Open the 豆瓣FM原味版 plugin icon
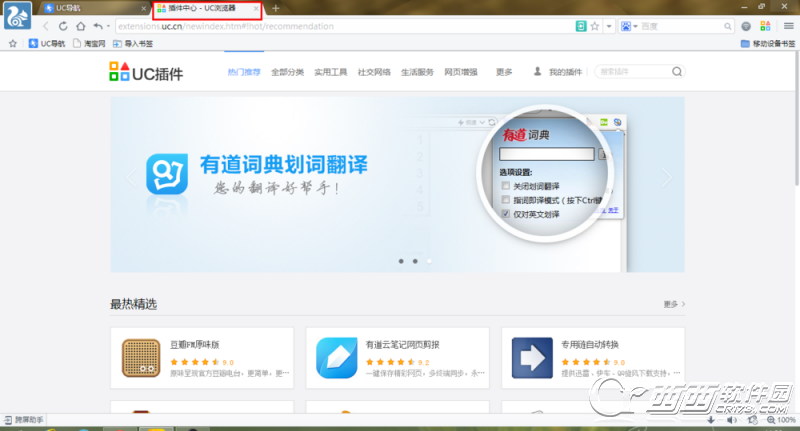 point(141,358)
